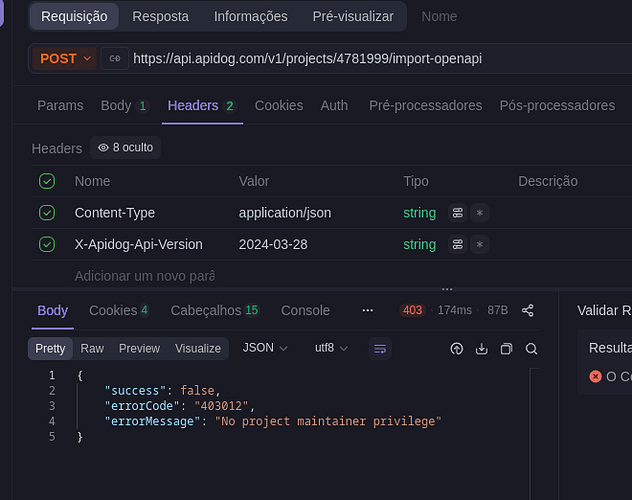Click the "success": false line
Screen dimensions: 632x500
pyautogui.click(x=162, y=391)
